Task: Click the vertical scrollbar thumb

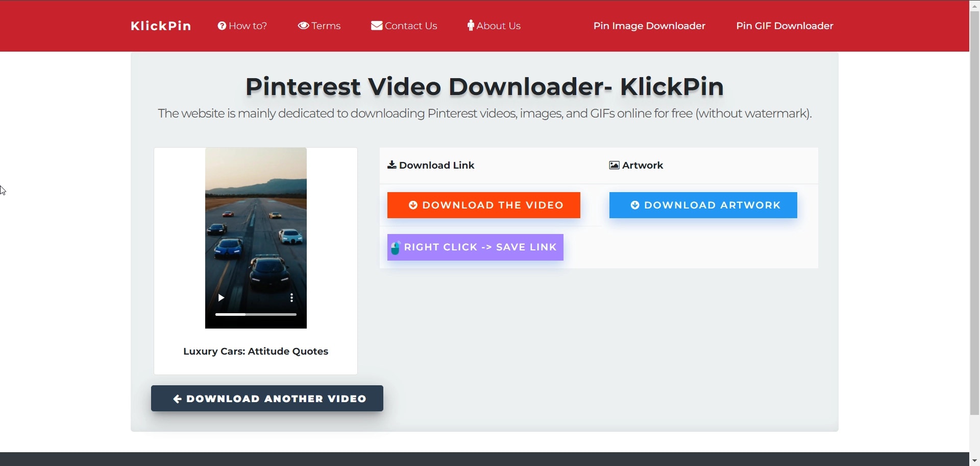Action: click(x=974, y=213)
